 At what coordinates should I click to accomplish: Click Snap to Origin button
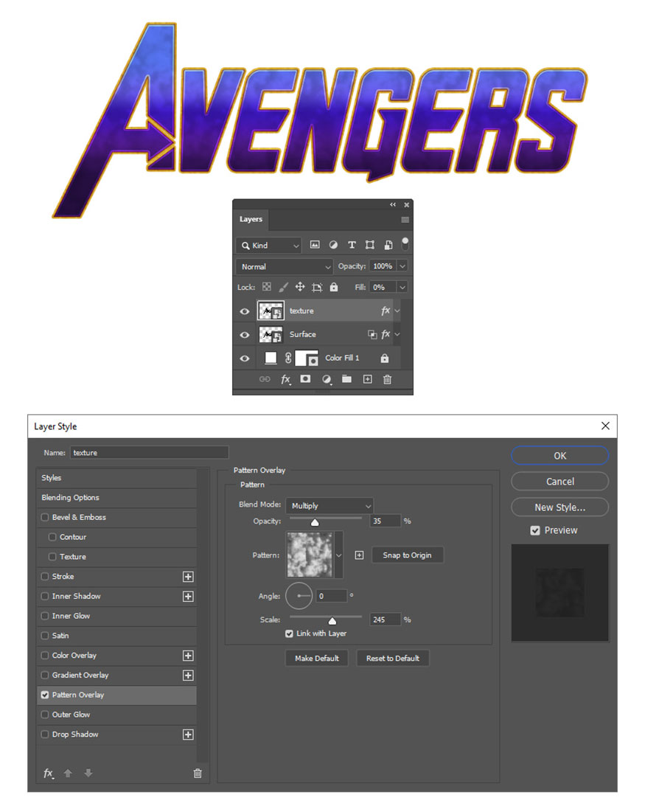tap(408, 555)
